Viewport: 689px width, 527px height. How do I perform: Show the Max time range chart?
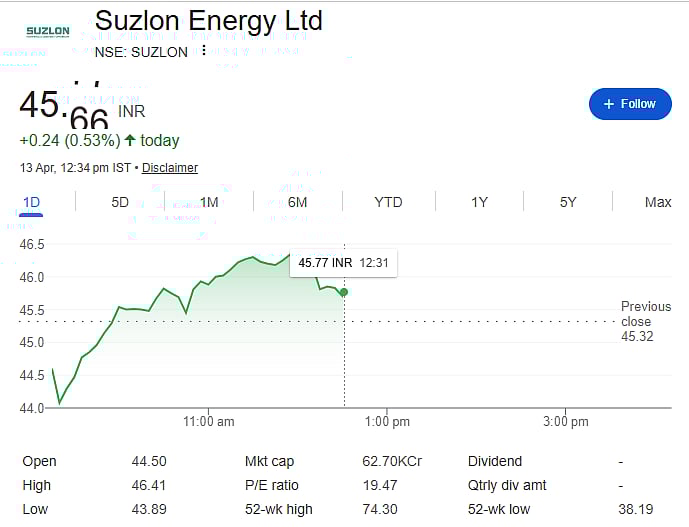pyautogui.click(x=658, y=202)
